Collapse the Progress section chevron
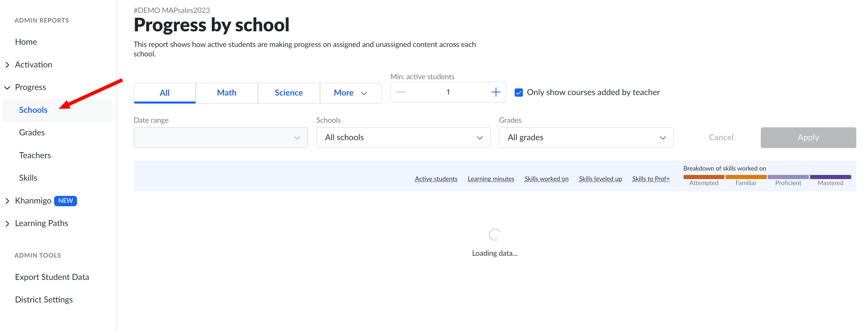 point(7,88)
